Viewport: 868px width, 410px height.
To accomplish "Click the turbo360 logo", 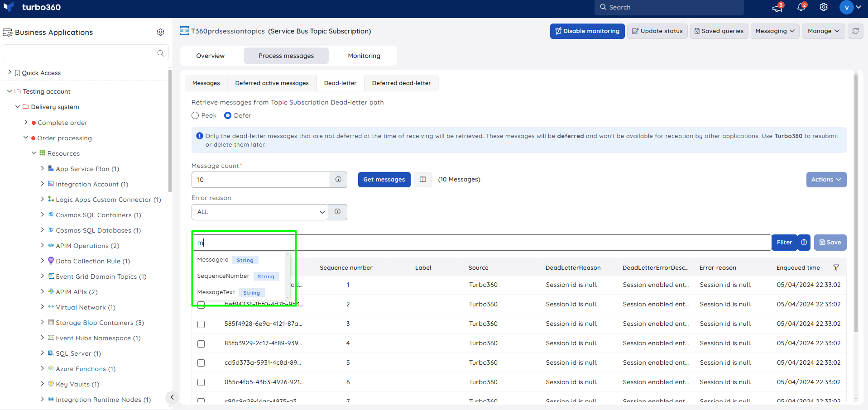I will [x=32, y=7].
